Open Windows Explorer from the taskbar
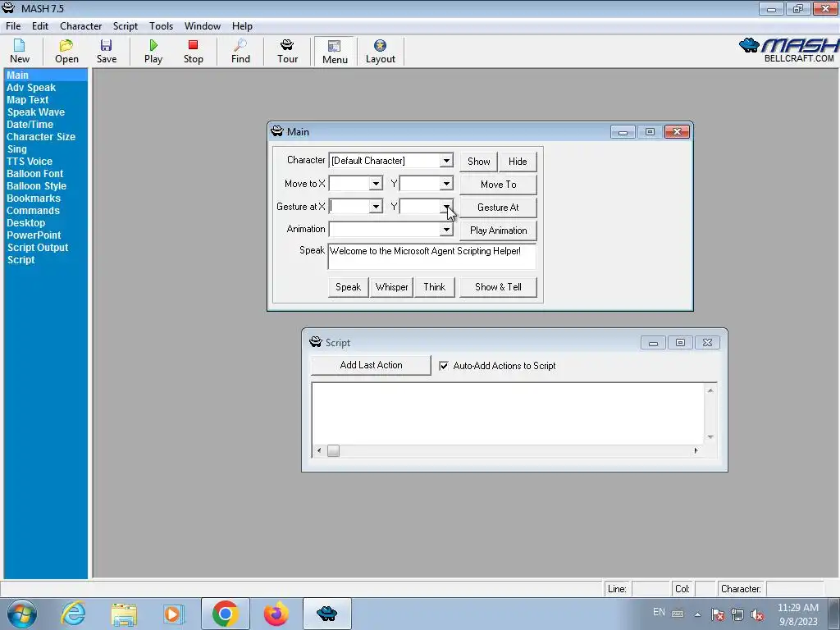Image resolution: width=840 pixels, height=630 pixels. (124, 614)
